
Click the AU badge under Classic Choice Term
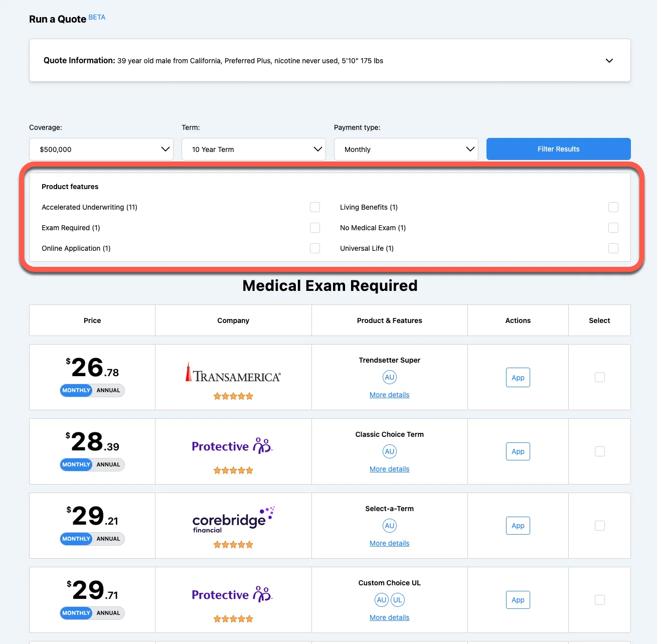point(390,451)
